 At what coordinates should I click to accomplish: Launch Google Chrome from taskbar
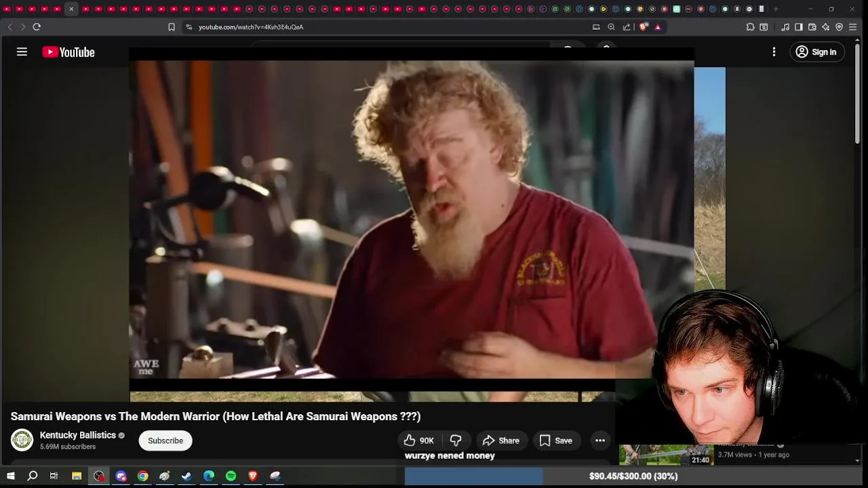tap(142, 476)
